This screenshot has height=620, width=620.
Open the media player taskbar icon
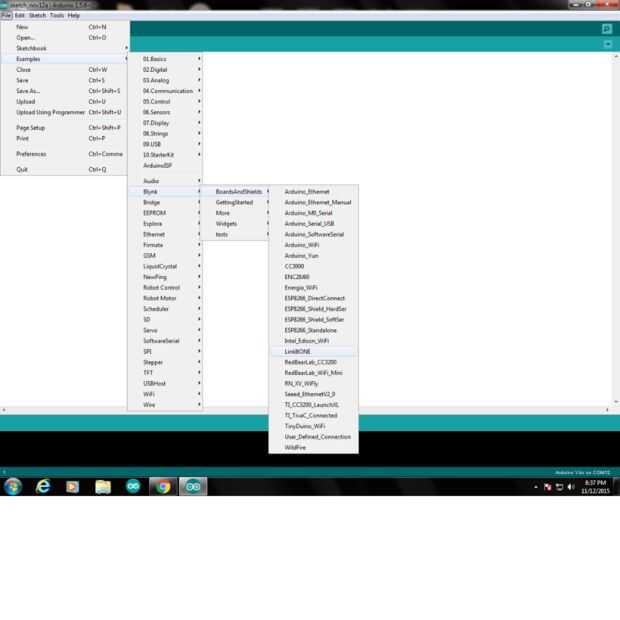click(72, 487)
